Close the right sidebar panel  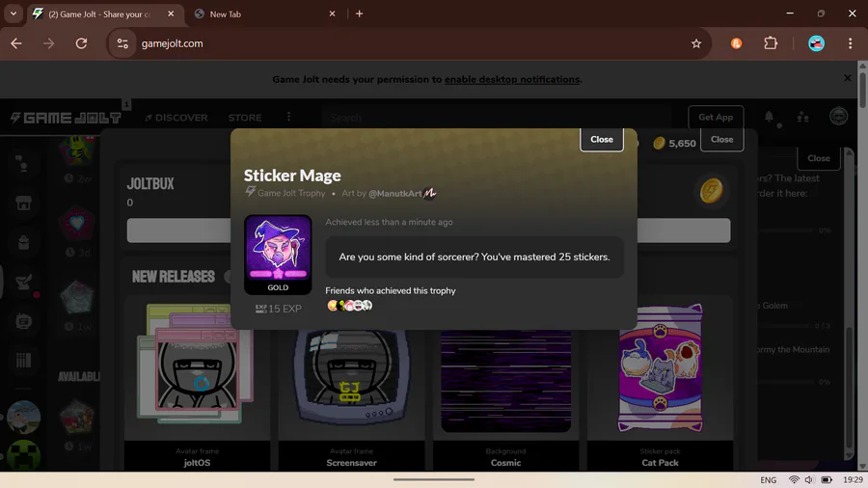point(818,158)
